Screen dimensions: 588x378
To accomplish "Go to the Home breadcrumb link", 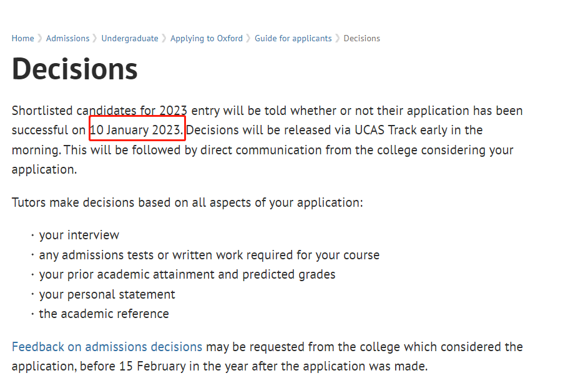I will pyautogui.click(x=22, y=38).
